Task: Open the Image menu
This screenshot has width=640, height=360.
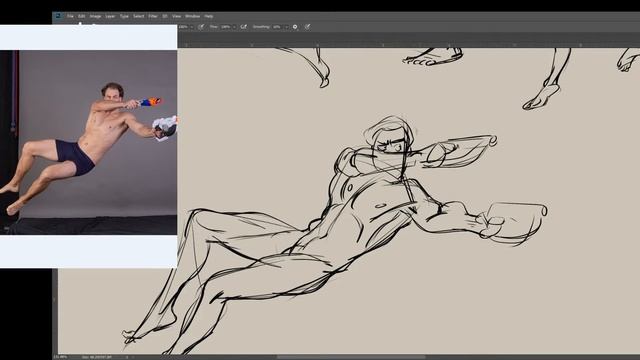Action: tap(95, 16)
